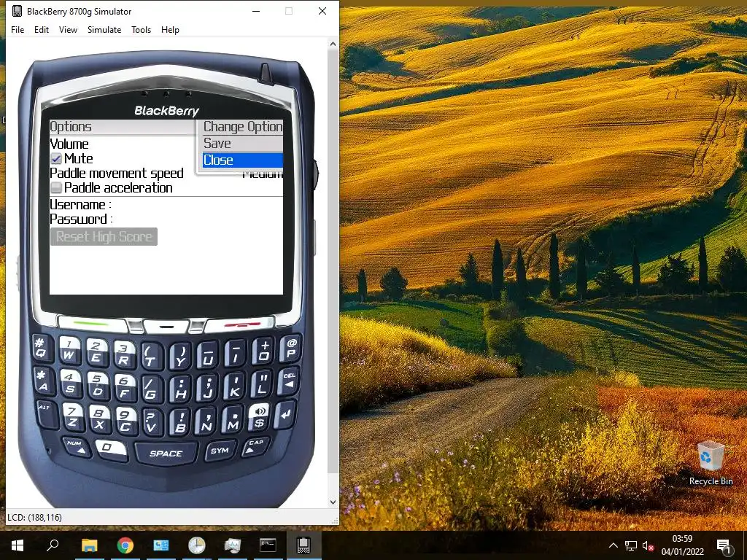
Task: Open the Tools menu
Action: 141,29
